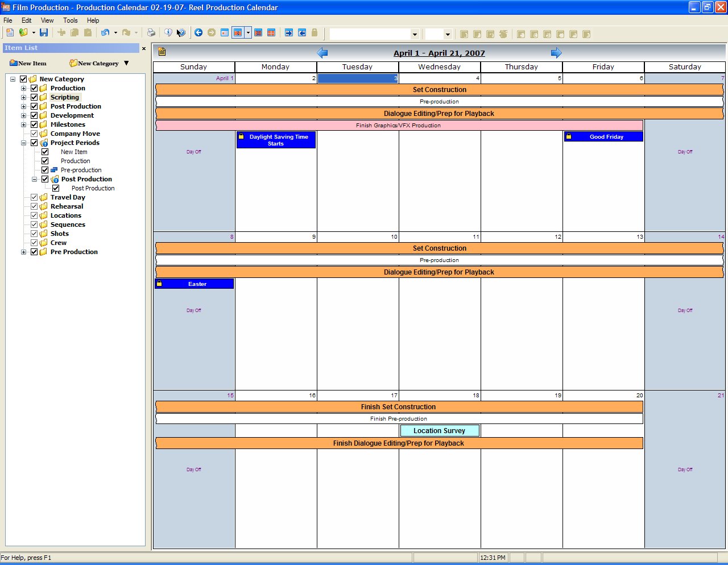Expand the Development category node
This screenshot has width=728, height=565.
point(23,115)
